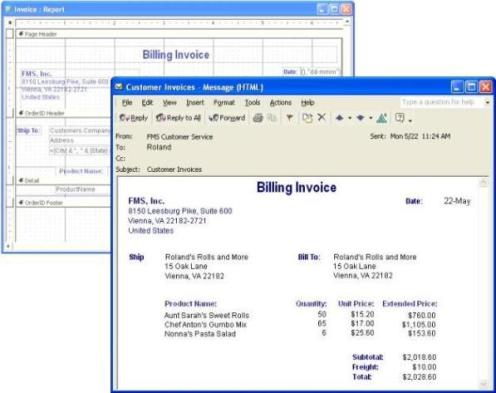Click the font size icon in the toolbar
496x393 pixels.
[x=382, y=118]
